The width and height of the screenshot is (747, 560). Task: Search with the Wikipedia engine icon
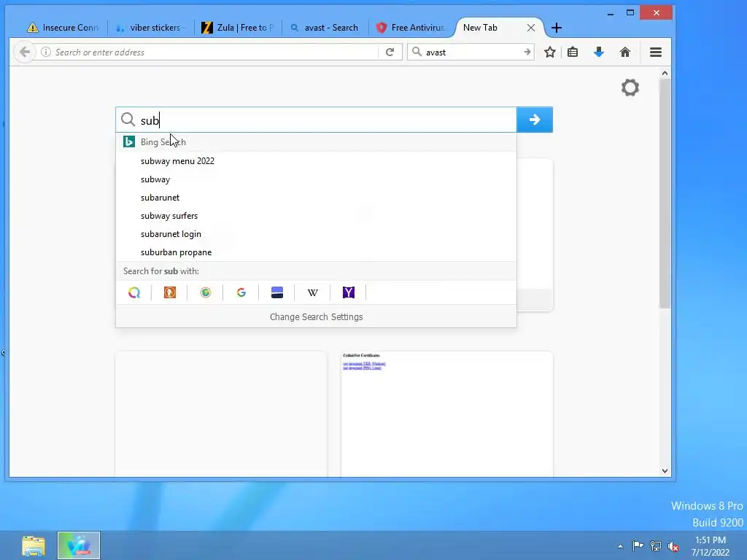tap(312, 292)
